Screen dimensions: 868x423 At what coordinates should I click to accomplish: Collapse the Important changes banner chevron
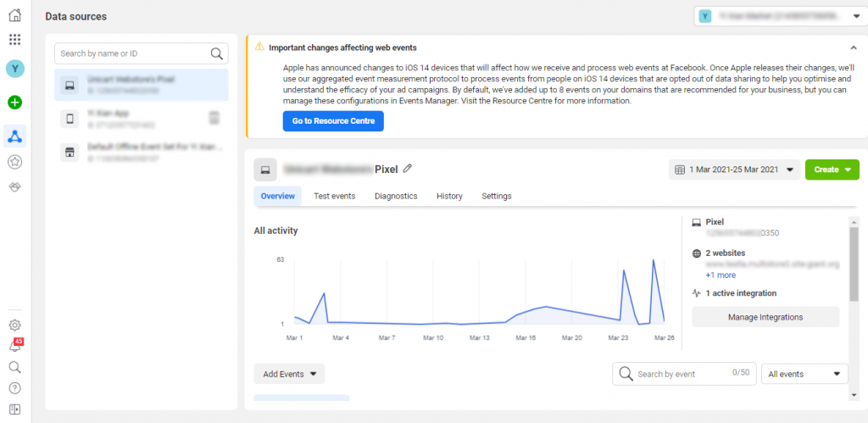pyautogui.click(x=854, y=47)
